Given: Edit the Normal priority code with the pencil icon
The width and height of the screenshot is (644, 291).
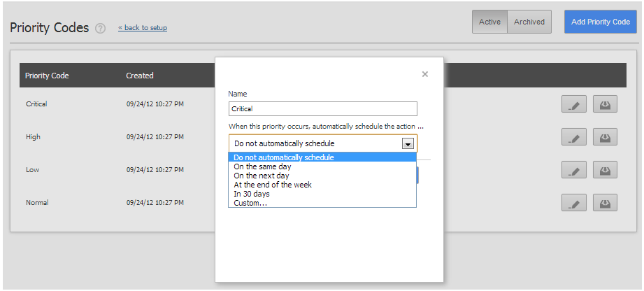Looking at the screenshot, I should click(574, 203).
